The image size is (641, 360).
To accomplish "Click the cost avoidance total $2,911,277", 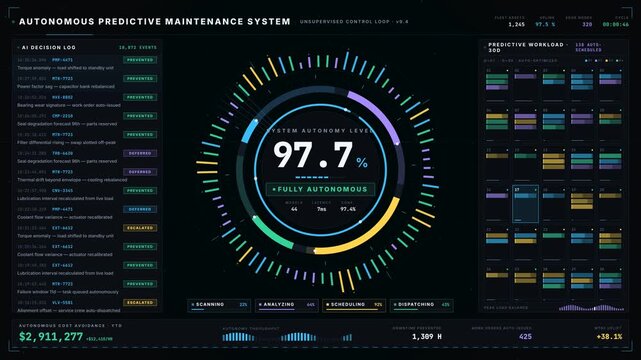I will click(x=51, y=337).
